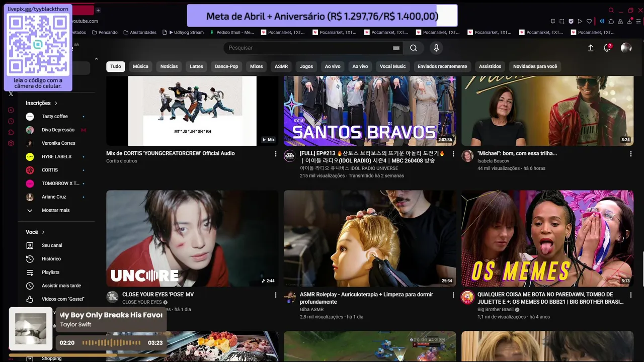The width and height of the screenshot is (644, 362).
Task: Open Settings gear in Opera sidebar
Action: click(11, 143)
